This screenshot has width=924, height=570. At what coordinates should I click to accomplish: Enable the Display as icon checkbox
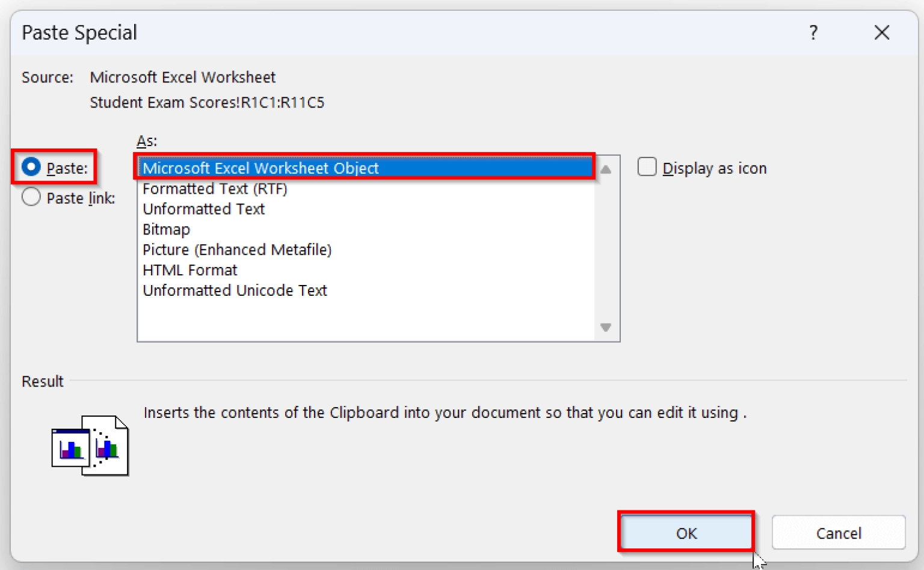(x=647, y=167)
